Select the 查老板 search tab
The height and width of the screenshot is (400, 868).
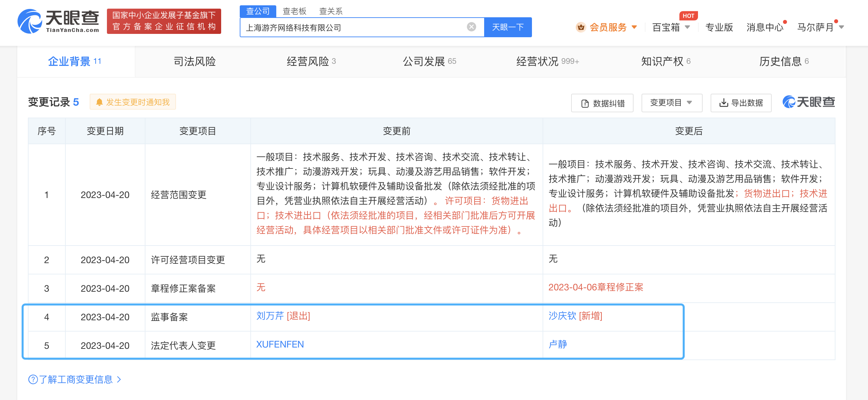[294, 11]
